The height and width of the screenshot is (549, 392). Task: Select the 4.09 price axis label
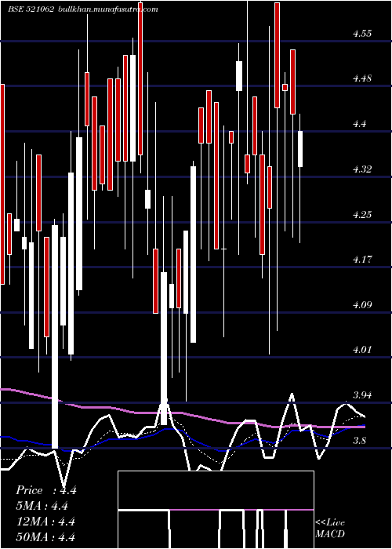point(362,305)
